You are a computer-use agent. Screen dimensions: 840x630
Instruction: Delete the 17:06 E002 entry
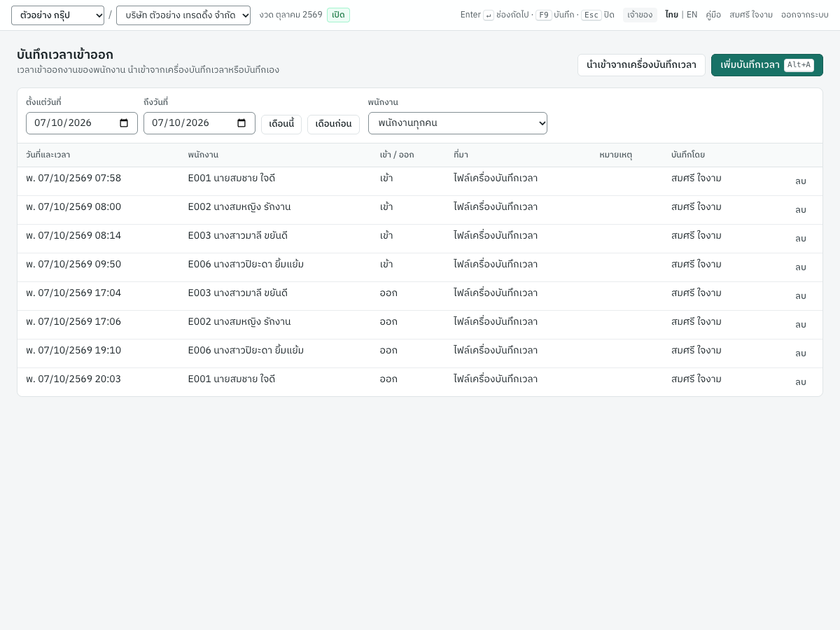[x=800, y=325]
